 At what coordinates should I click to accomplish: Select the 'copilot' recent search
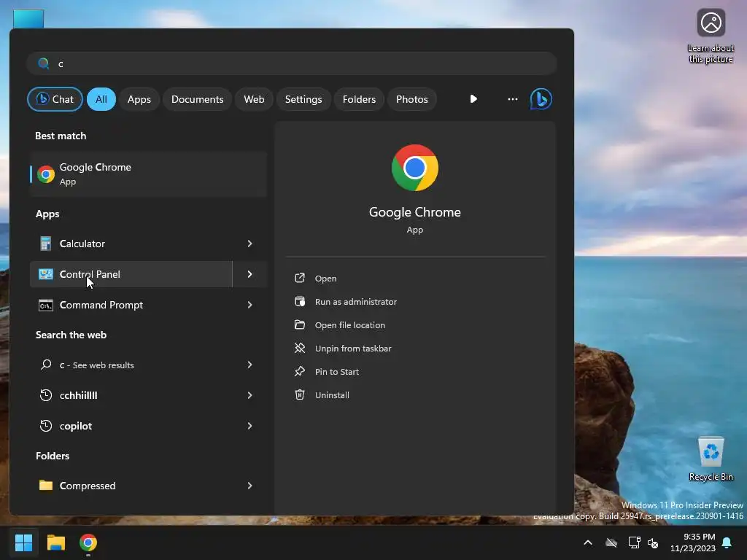131,426
